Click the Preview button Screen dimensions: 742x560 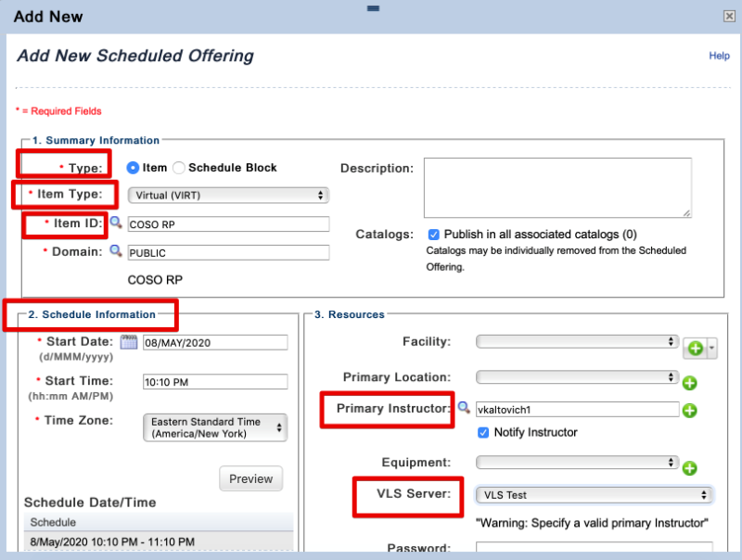(250, 478)
